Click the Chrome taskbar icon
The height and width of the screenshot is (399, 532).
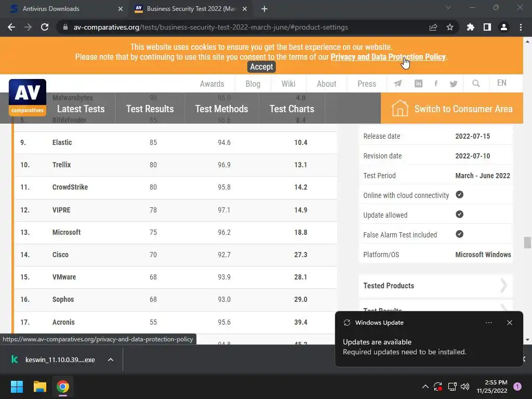63,387
